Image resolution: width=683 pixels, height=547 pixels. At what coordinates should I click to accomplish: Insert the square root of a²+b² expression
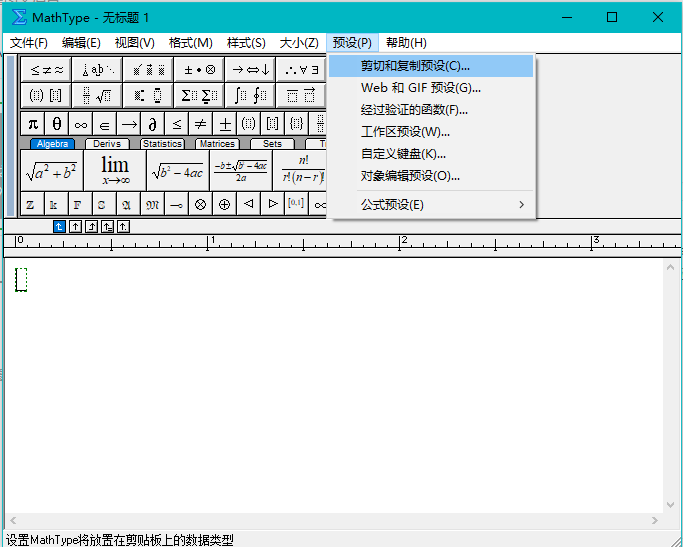pyautogui.click(x=52, y=171)
